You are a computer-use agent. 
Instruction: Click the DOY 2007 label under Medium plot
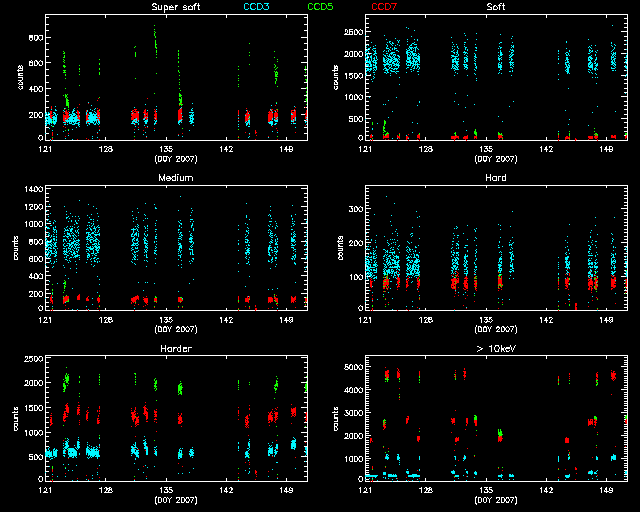coord(175,328)
